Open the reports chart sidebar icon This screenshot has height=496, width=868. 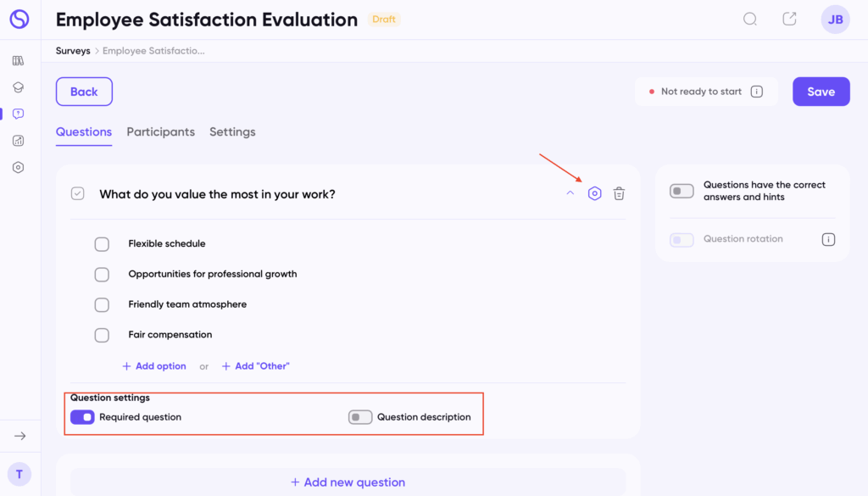tap(19, 141)
